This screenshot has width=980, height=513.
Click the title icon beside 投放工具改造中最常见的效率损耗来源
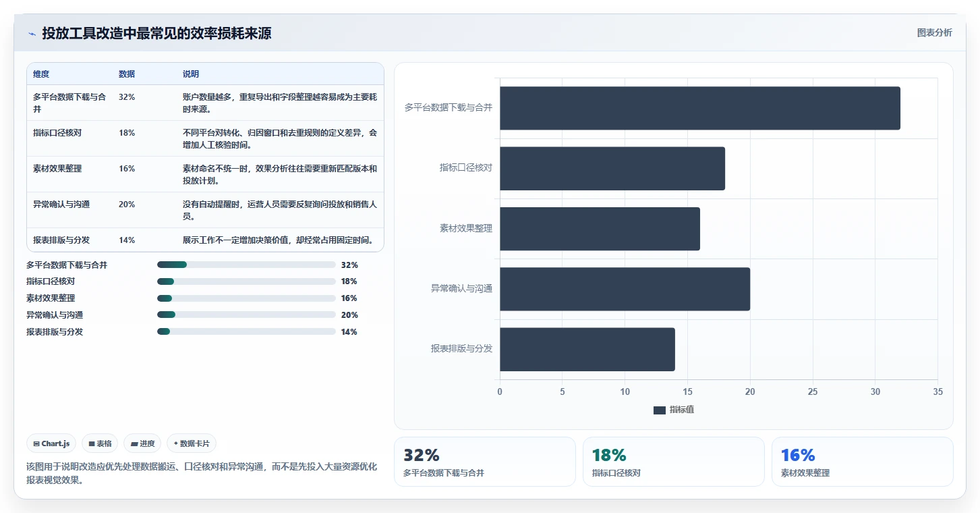point(32,33)
